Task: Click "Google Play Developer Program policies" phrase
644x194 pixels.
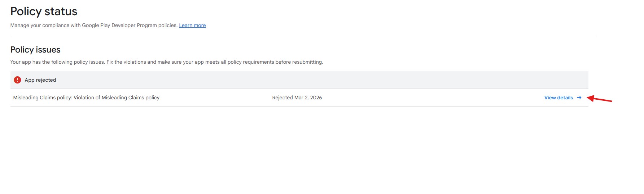Action: (129, 25)
